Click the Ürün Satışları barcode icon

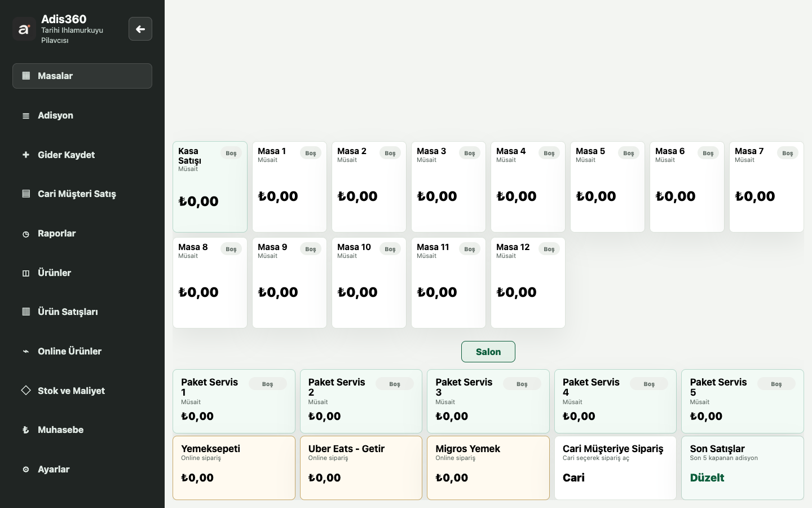pos(26,312)
